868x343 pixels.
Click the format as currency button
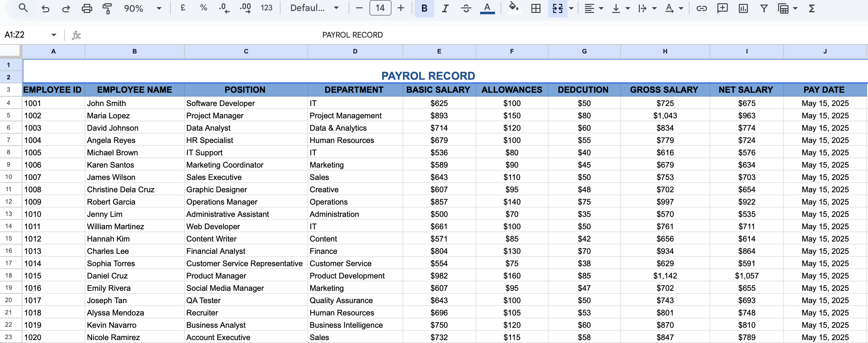[x=183, y=8]
